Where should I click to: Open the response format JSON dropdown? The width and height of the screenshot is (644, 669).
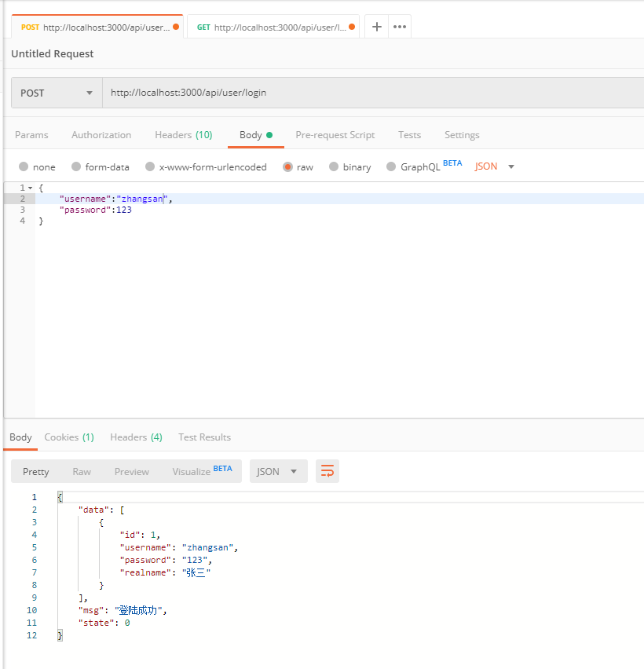(277, 471)
